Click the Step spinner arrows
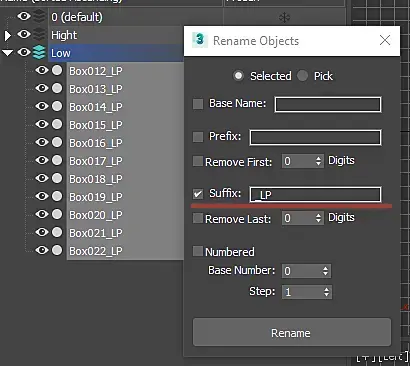 327,292
